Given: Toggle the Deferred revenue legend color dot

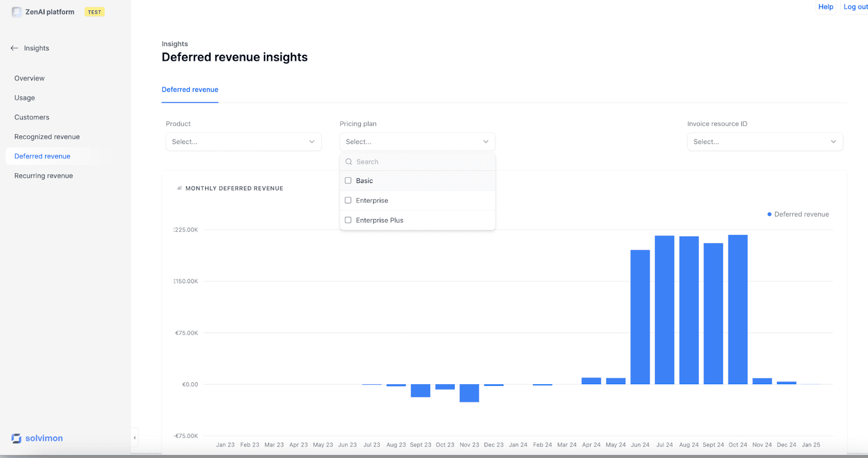Looking at the screenshot, I should click(769, 214).
